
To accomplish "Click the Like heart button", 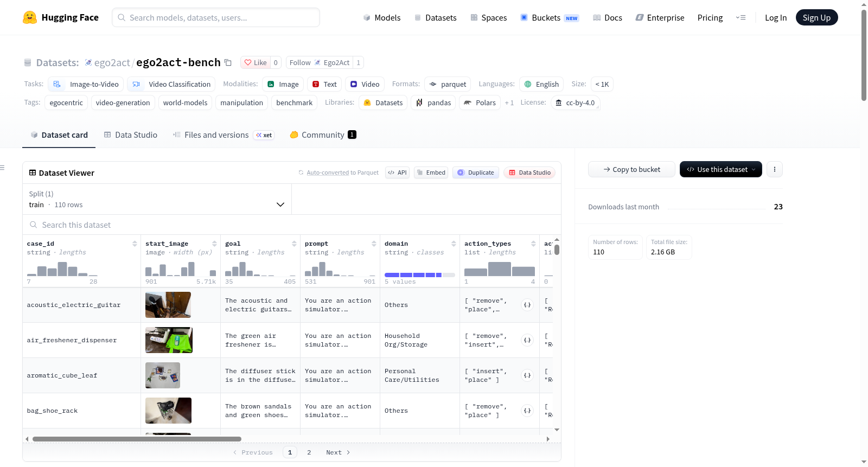I will pyautogui.click(x=255, y=62).
